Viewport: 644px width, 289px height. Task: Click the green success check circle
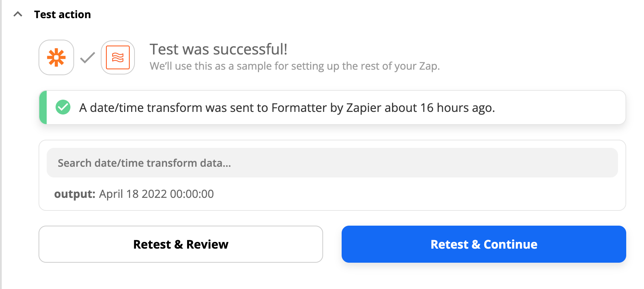pyautogui.click(x=63, y=107)
